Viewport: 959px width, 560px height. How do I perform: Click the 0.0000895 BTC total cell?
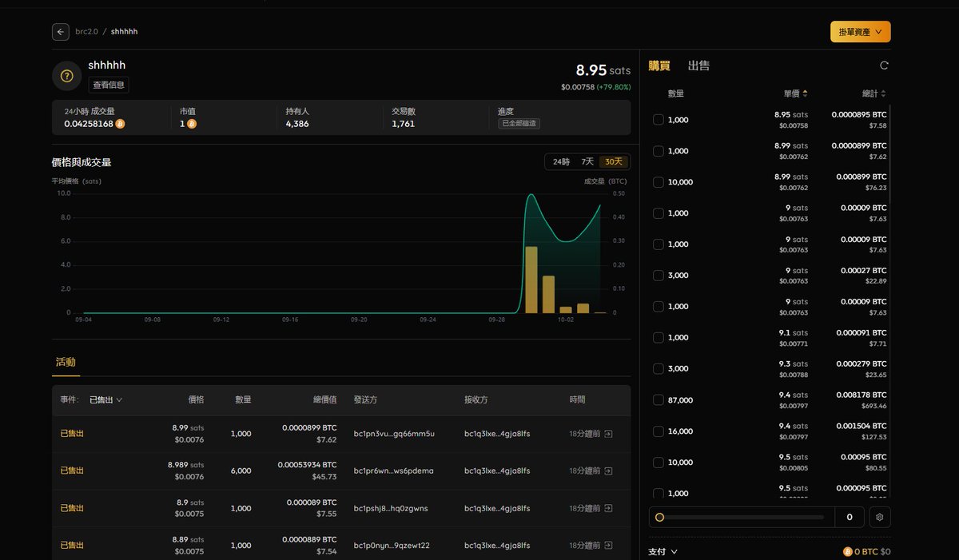coord(858,114)
